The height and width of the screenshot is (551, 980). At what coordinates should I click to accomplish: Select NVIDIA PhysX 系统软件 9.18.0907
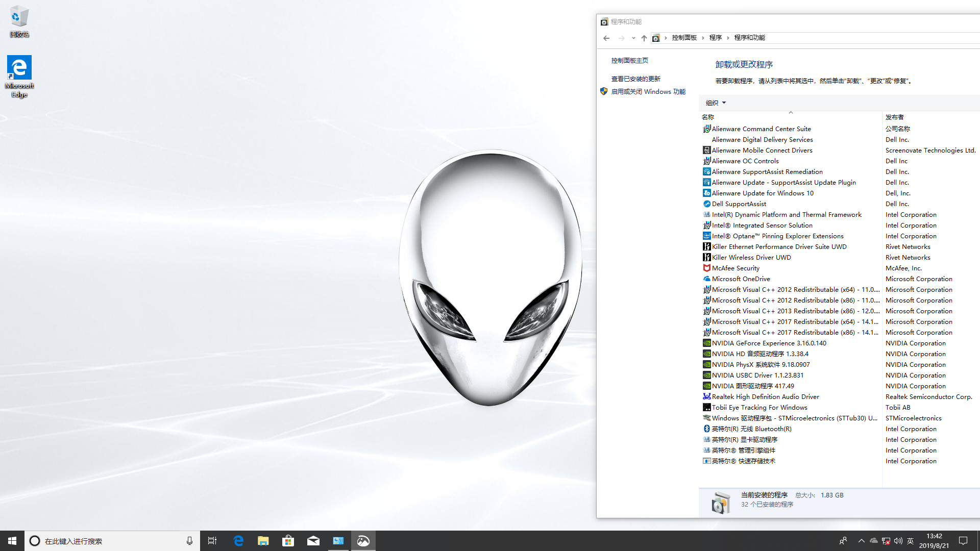761,364
